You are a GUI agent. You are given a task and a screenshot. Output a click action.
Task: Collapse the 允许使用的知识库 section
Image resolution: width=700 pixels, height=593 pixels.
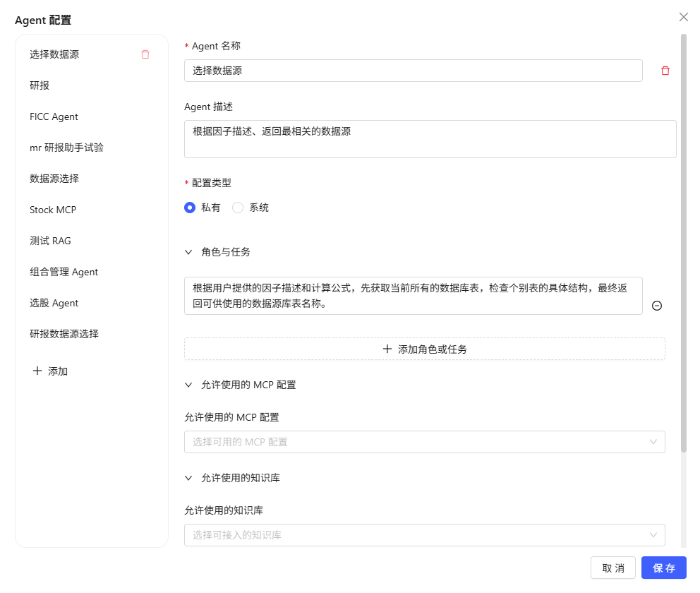pos(188,478)
